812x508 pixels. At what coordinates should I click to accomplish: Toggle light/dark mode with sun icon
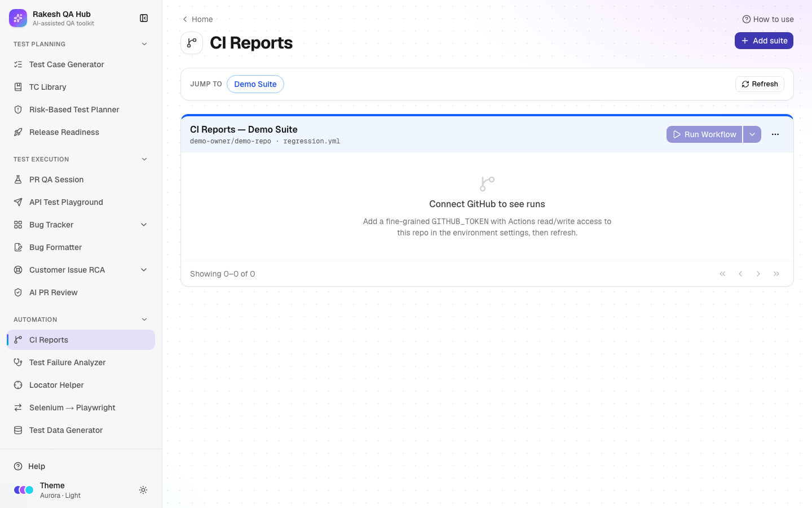[x=143, y=490]
